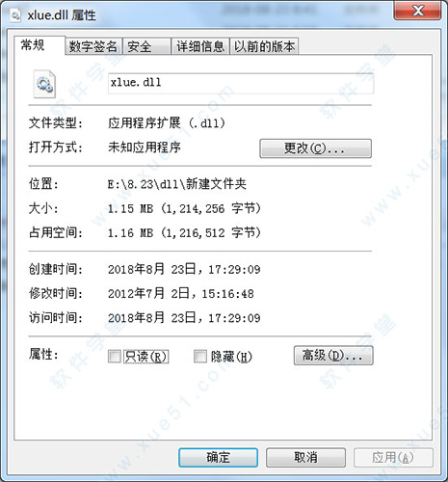The image size is (448, 482).
Task: Click the title bar file icon
Action: point(15,14)
